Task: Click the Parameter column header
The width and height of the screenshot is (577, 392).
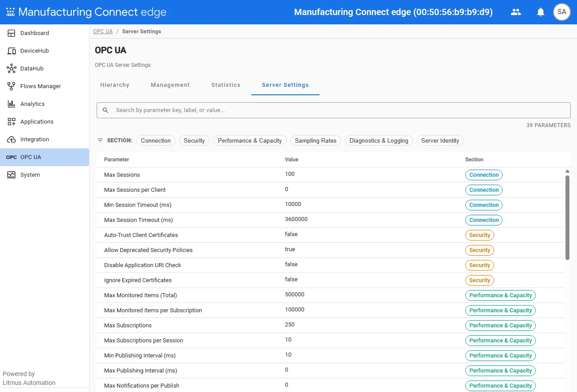Action: pyautogui.click(x=117, y=159)
